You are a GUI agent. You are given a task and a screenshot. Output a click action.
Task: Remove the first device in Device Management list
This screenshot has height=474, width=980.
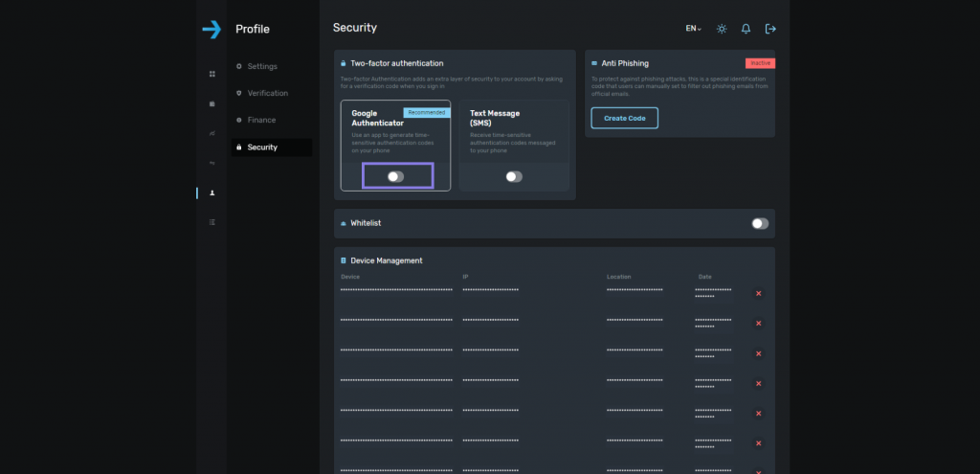tap(759, 293)
